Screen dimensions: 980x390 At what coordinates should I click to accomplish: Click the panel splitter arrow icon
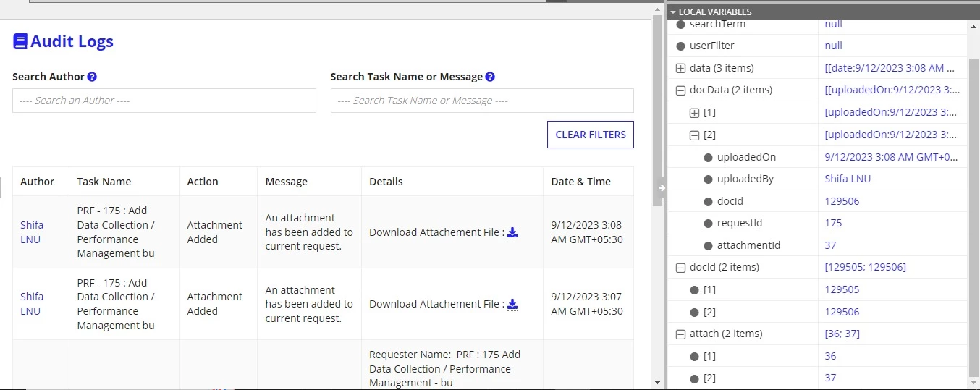point(661,187)
